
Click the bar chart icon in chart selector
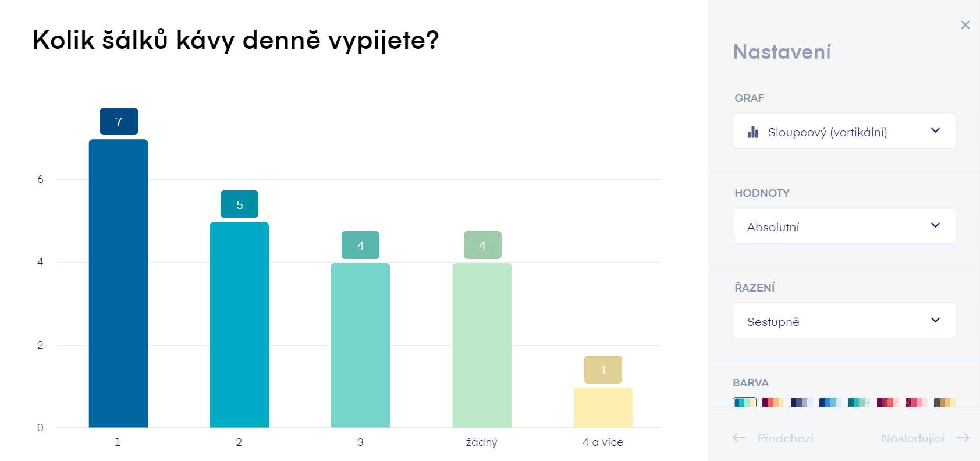click(x=753, y=132)
